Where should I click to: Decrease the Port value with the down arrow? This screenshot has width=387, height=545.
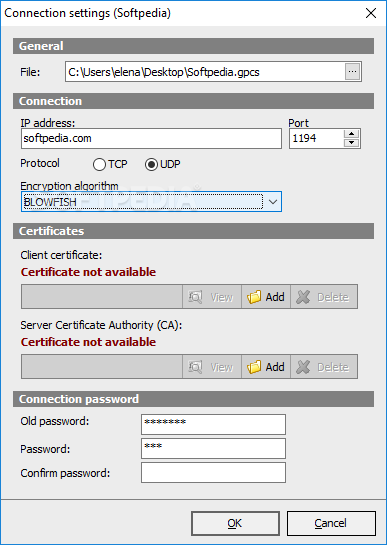(x=352, y=143)
